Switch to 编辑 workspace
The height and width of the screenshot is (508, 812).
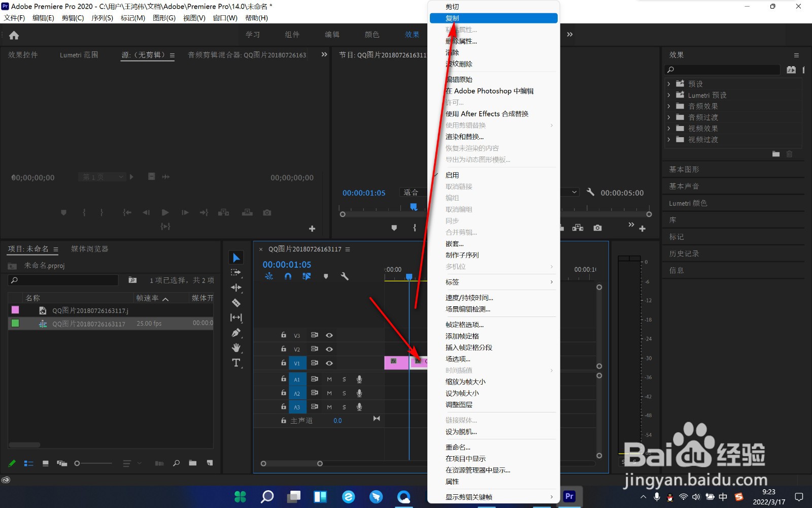pyautogui.click(x=332, y=35)
